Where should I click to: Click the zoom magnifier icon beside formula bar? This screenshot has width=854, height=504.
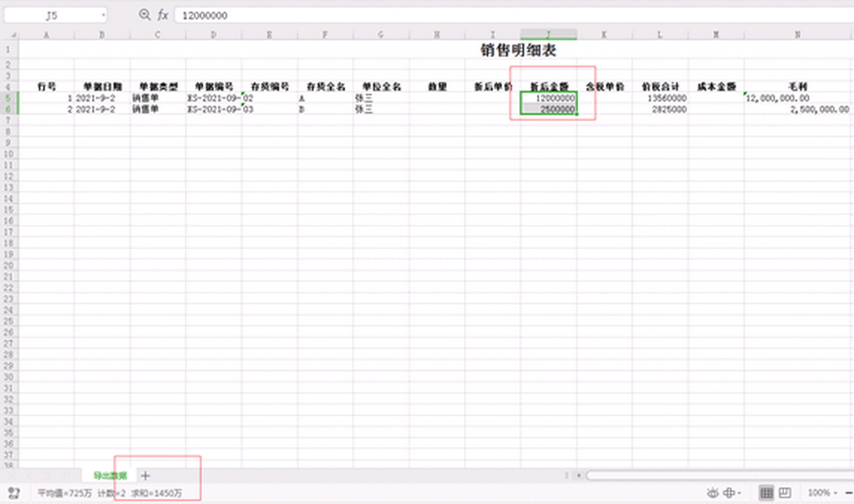coord(145,15)
